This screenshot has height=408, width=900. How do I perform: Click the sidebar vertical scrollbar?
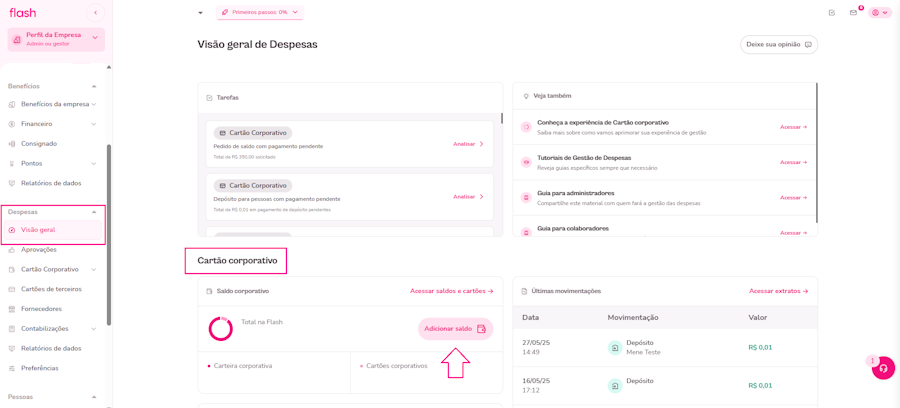[x=109, y=234]
